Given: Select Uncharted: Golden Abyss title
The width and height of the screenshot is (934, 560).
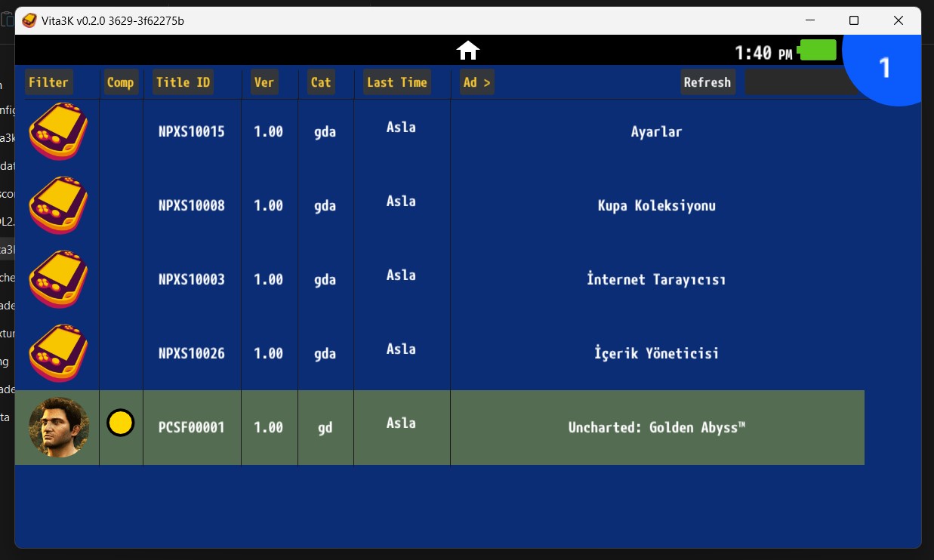Looking at the screenshot, I should [x=656, y=427].
